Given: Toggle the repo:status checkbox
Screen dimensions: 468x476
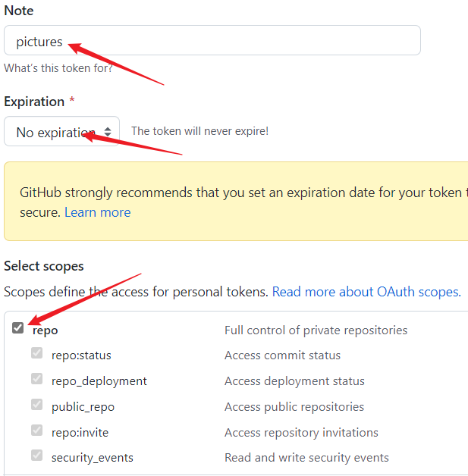Looking at the screenshot, I should pos(36,353).
